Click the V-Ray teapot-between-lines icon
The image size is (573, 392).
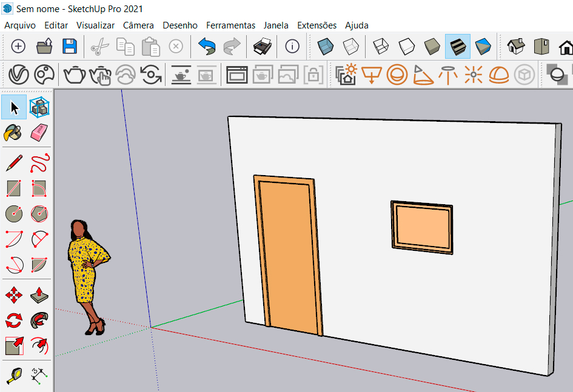(181, 75)
